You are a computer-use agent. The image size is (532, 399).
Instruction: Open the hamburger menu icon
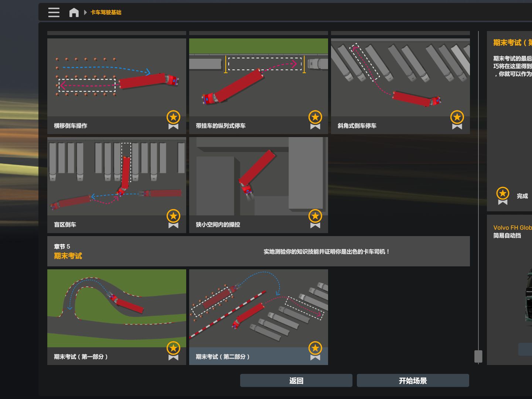pos(54,12)
